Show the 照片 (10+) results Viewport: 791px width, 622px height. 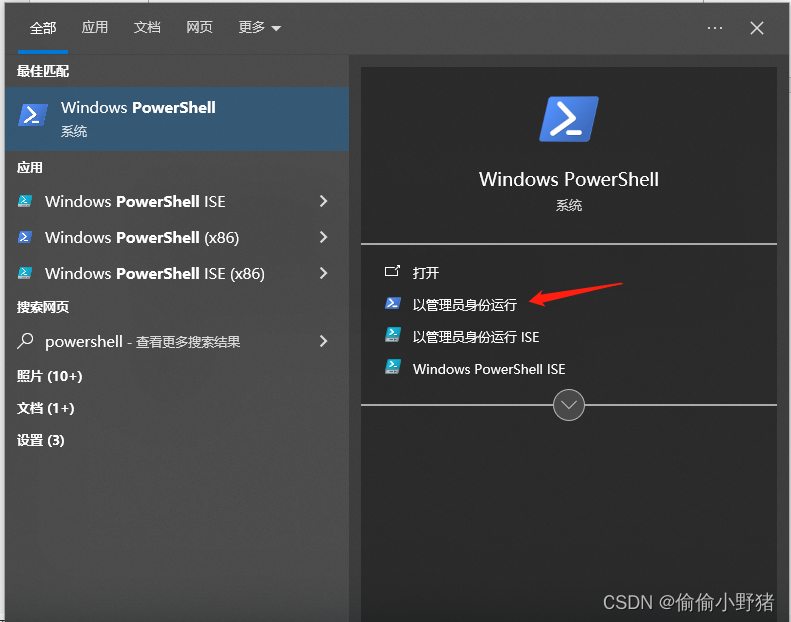49,376
